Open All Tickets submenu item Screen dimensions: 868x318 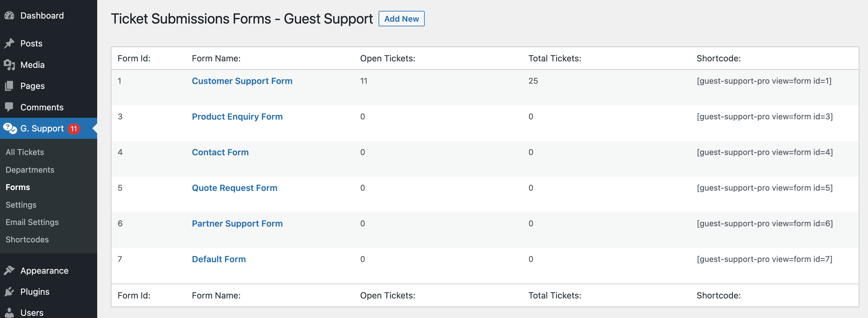tap(24, 152)
